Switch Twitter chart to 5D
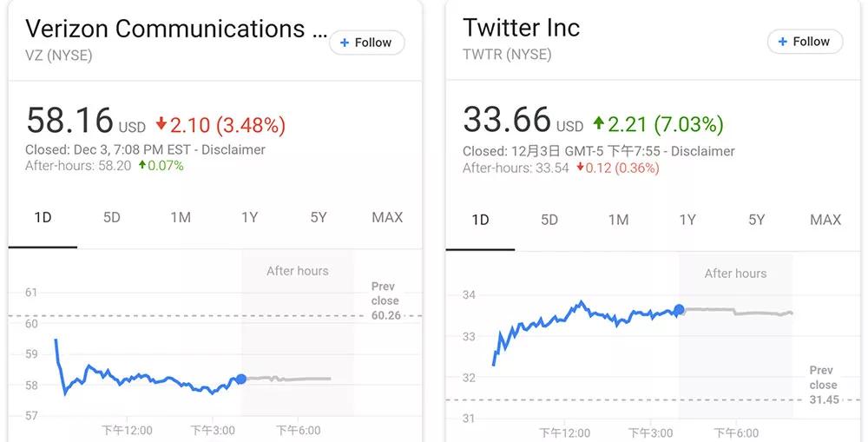The image size is (868, 442). (x=549, y=220)
